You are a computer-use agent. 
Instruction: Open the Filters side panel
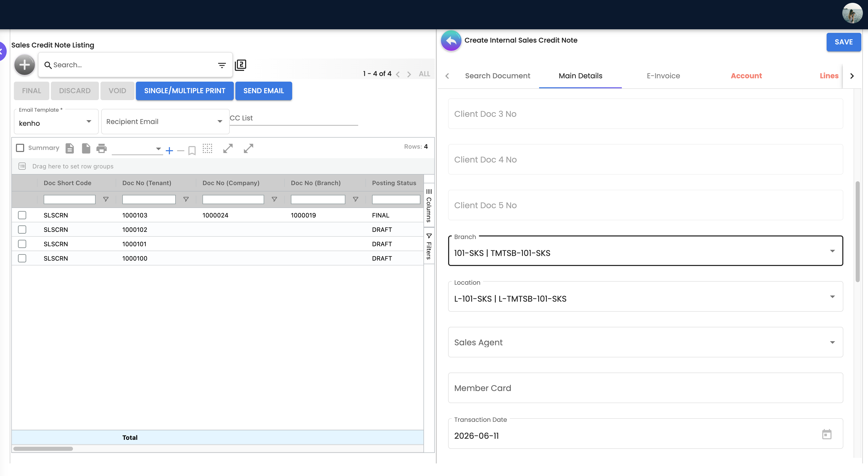click(429, 246)
